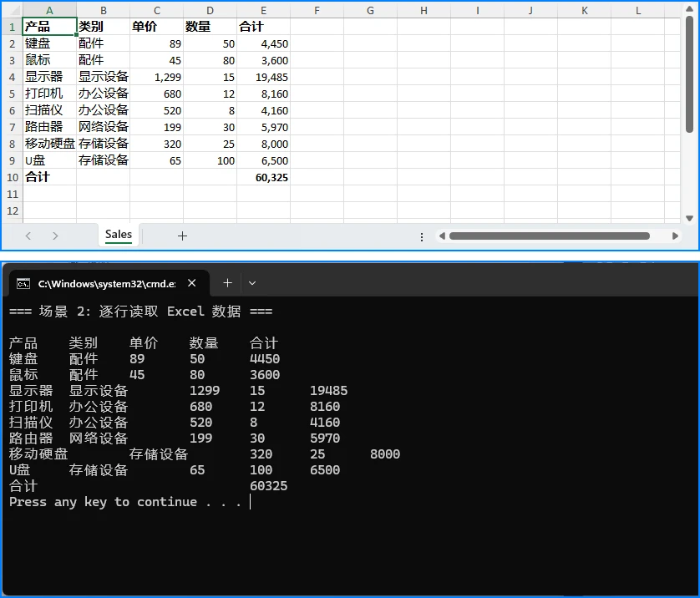Select cell 移动硬盘 in Excel

tap(49, 144)
